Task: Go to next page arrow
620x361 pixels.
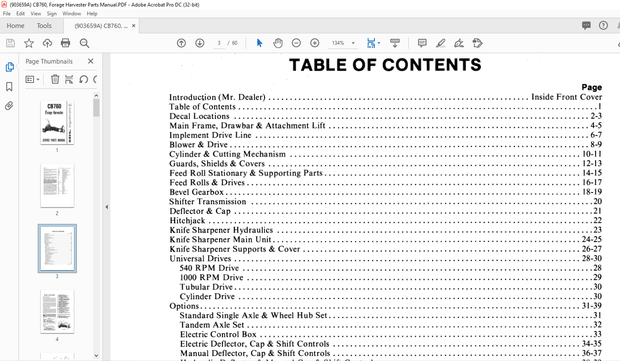Action: coord(200,43)
